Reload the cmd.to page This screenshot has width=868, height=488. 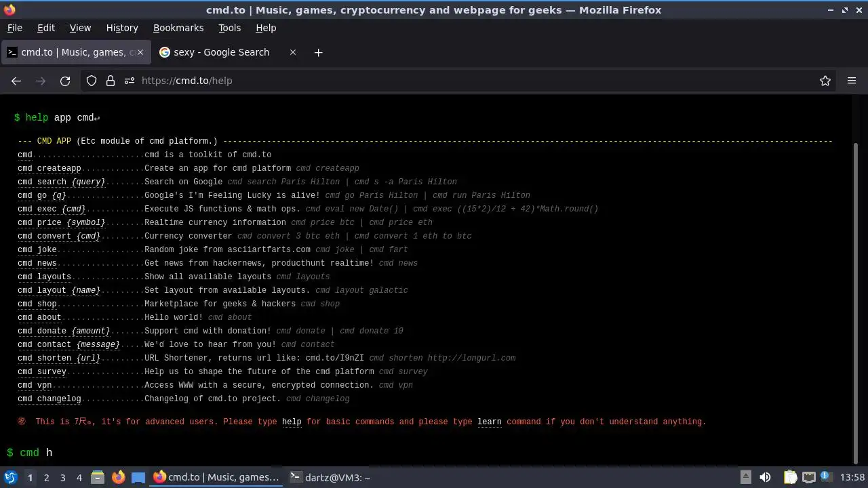65,81
